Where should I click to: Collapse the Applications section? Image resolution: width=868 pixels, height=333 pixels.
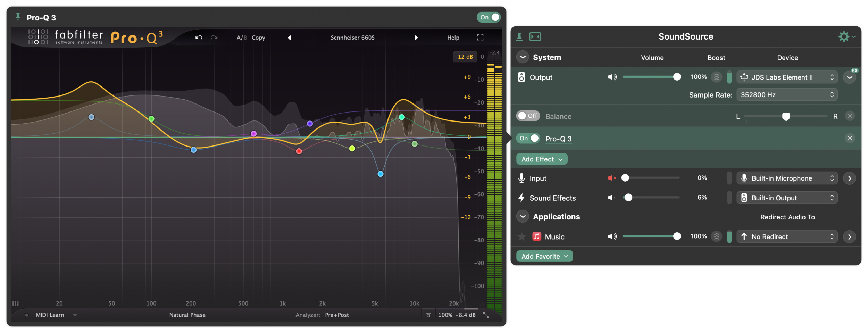523,217
